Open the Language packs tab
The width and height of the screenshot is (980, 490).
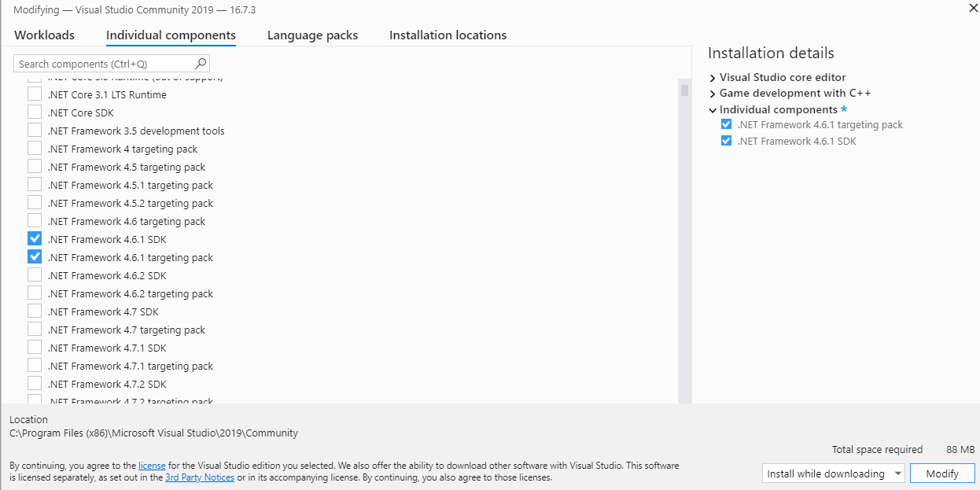coord(312,35)
